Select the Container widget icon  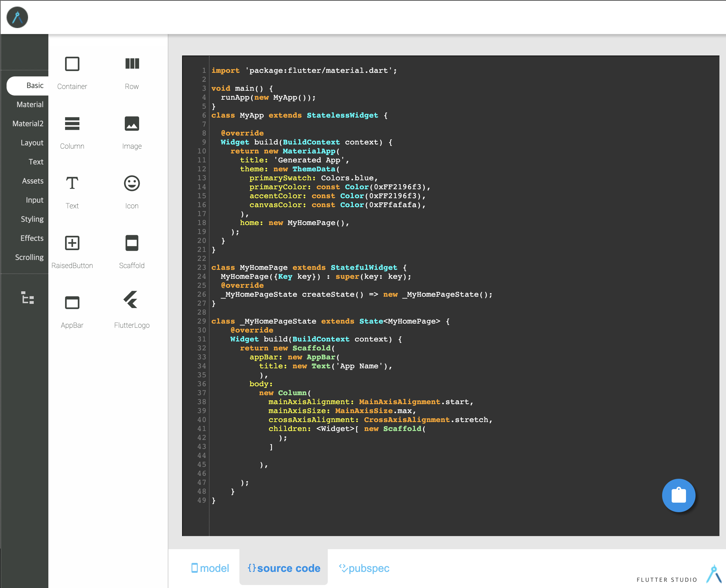point(72,64)
